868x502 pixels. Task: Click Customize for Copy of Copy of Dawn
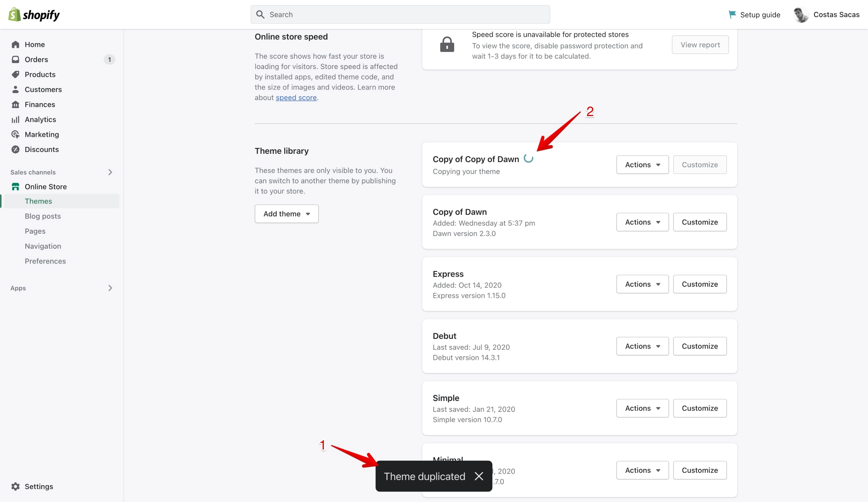pyautogui.click(x=700, y=165)
